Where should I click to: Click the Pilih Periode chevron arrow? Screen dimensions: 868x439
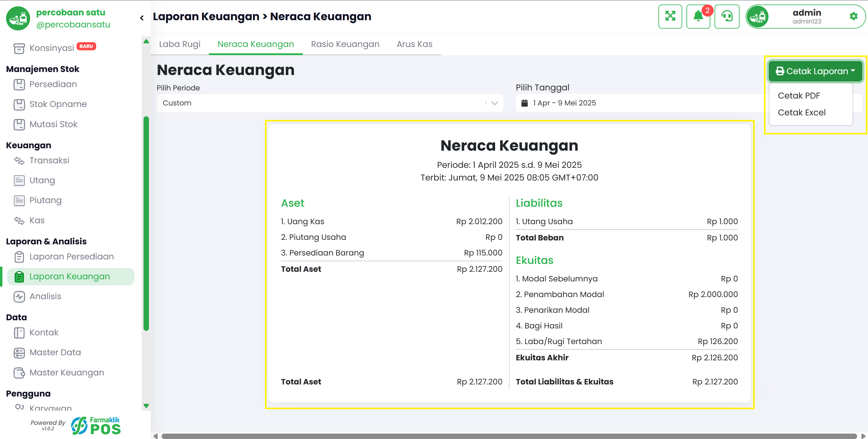click(x=494, y=103)
